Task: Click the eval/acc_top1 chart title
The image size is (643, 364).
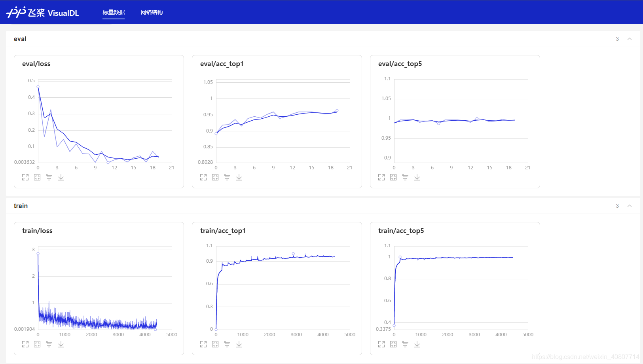Action: (x=222, y=64)
